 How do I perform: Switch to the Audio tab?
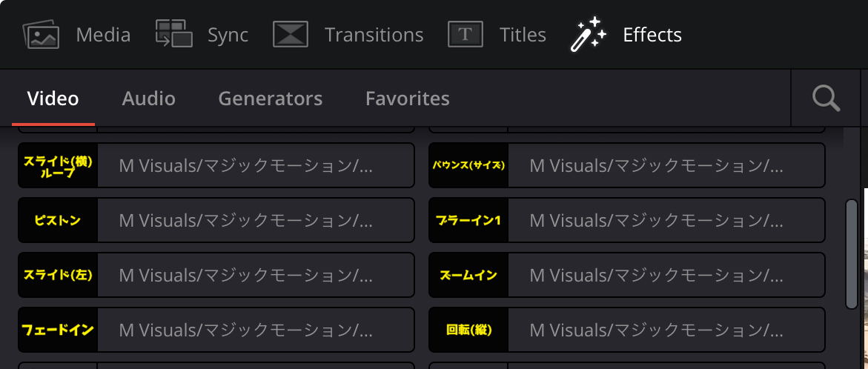point(148,99)
